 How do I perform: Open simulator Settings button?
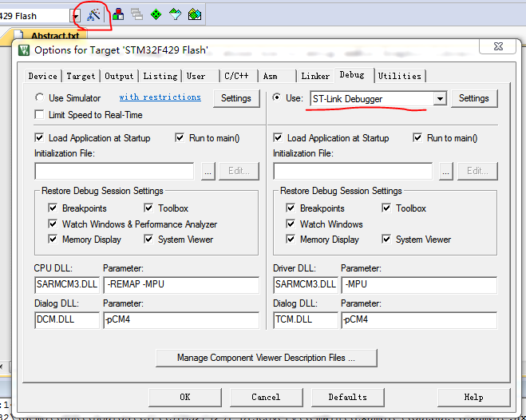point(236,98)
